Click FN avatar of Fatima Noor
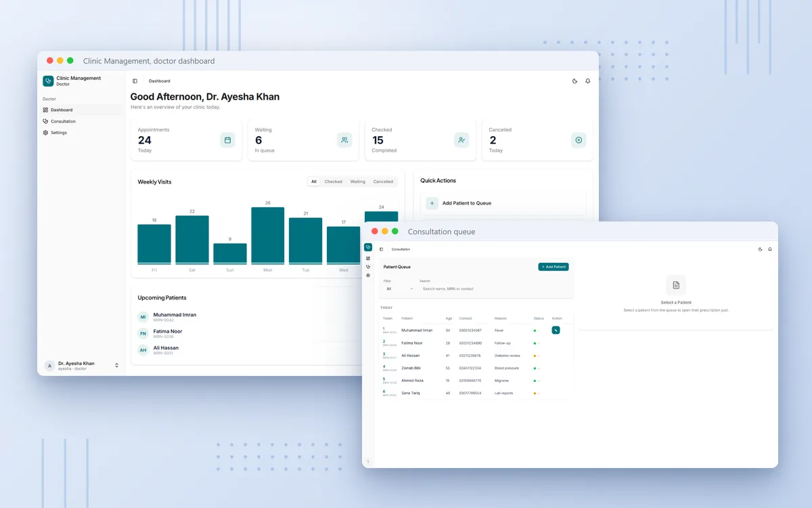812x508 pixels. [x=143, y=333]
